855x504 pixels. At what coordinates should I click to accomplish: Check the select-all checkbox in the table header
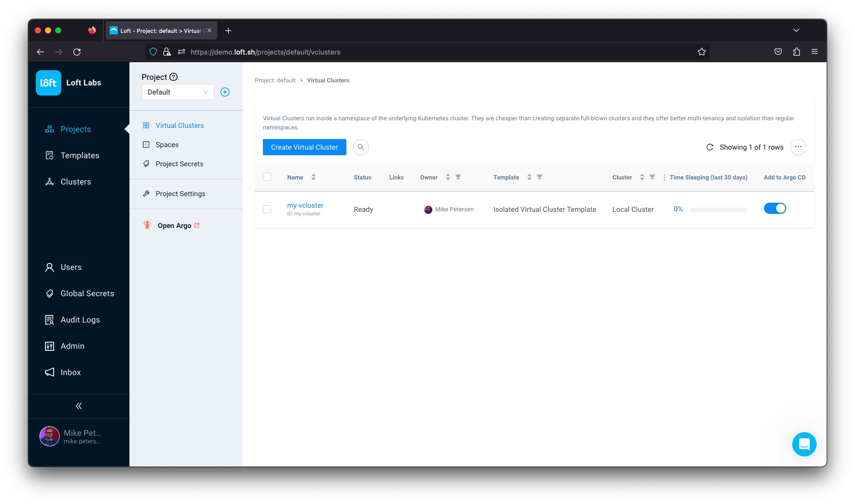(x=267, y=177)
